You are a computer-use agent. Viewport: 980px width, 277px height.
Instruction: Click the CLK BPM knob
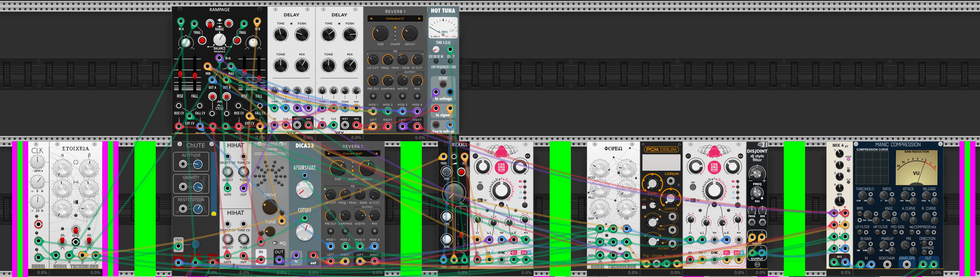[x=37, y=162]
